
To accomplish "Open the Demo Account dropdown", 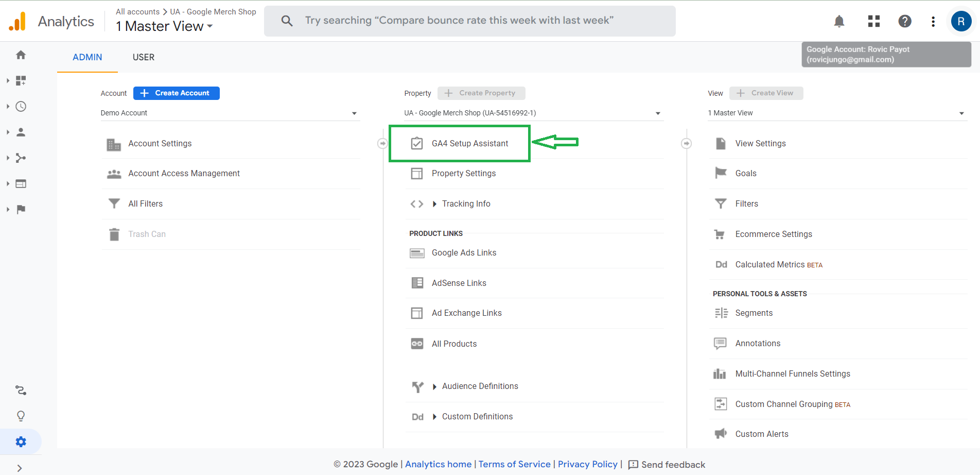I will (230, 113).
